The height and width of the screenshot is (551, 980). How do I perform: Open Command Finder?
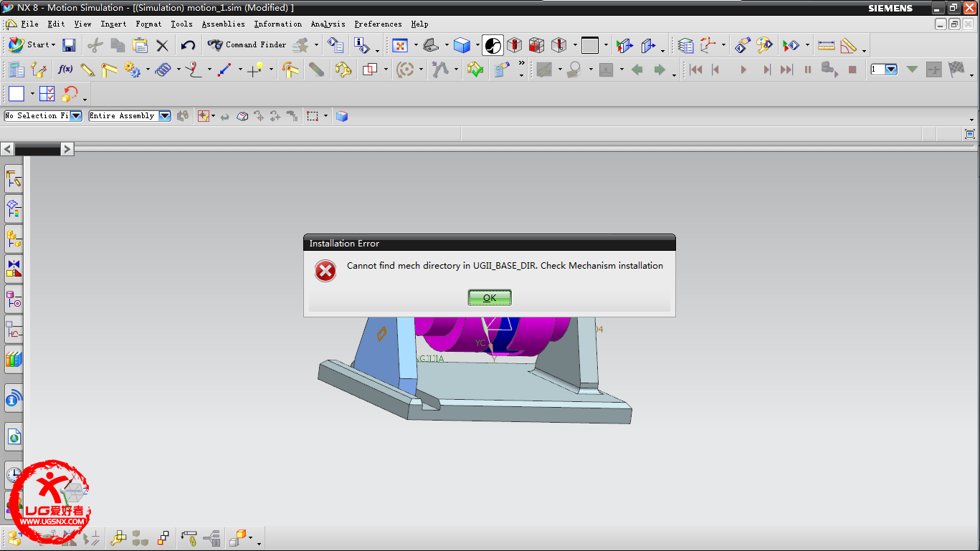(x=247, y=45)
